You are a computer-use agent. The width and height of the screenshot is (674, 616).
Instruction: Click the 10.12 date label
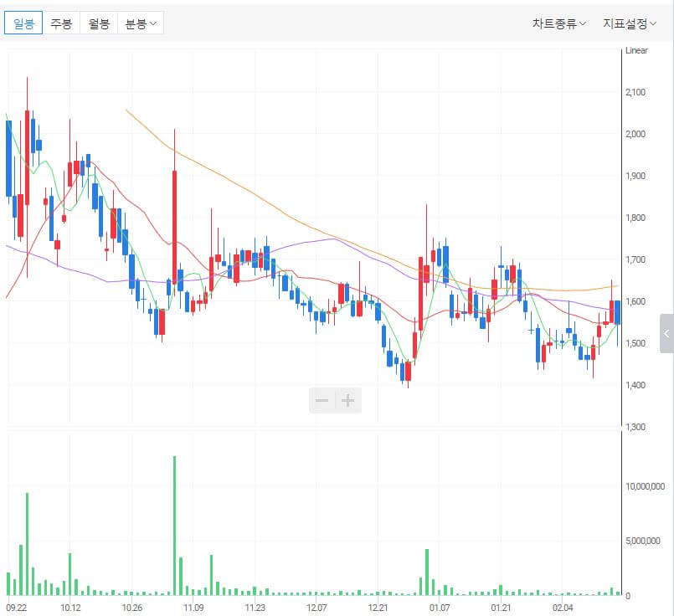tap(70, 608)
